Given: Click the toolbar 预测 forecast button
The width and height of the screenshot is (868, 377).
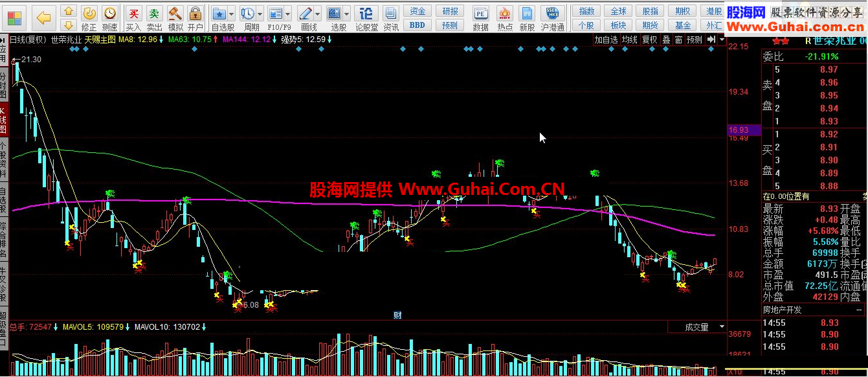Looking at the screenshot, I should tap(451, 25).
